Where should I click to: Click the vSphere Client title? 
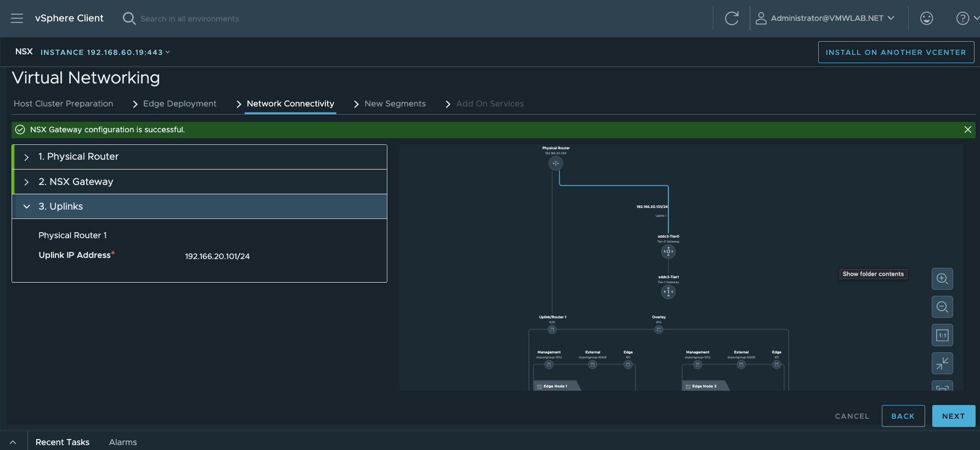[x=69, y=18]
